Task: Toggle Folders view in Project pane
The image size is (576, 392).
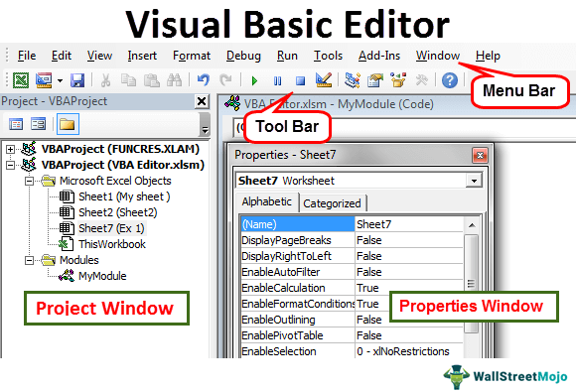Action: click(x=68, y=124)
